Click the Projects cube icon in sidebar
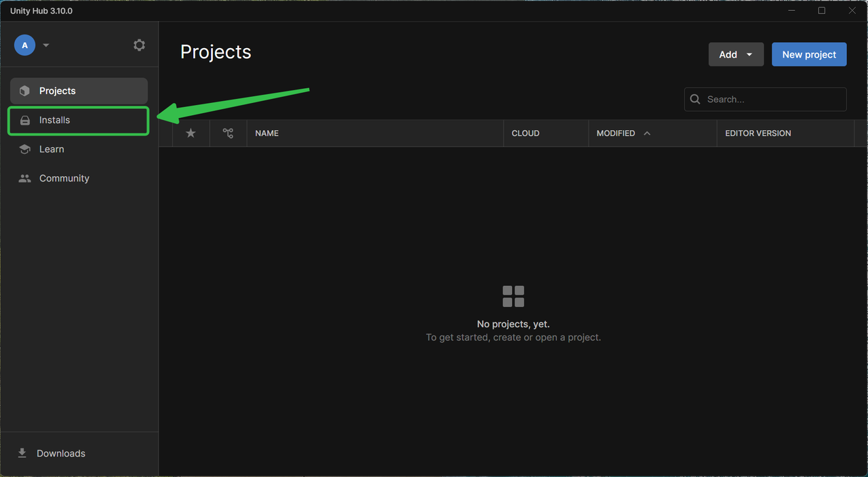The width and height of the screenshot is (868, 477). [25, 91]
